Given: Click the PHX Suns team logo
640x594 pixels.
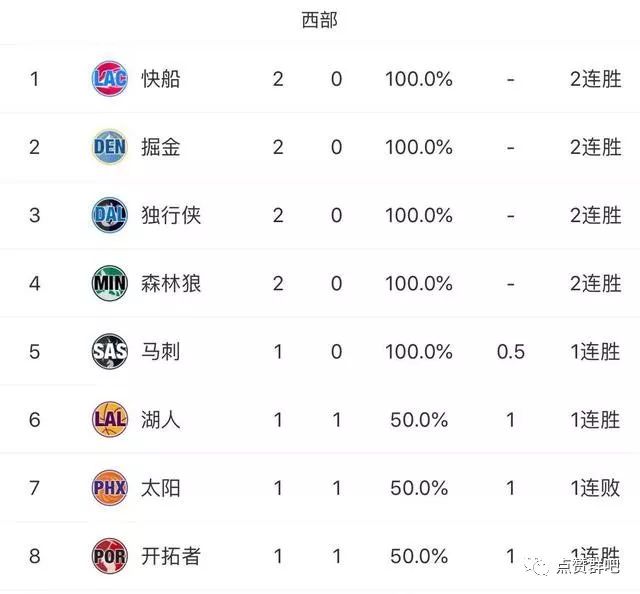Looking at the screenshot, I should [x=110, y=488].
